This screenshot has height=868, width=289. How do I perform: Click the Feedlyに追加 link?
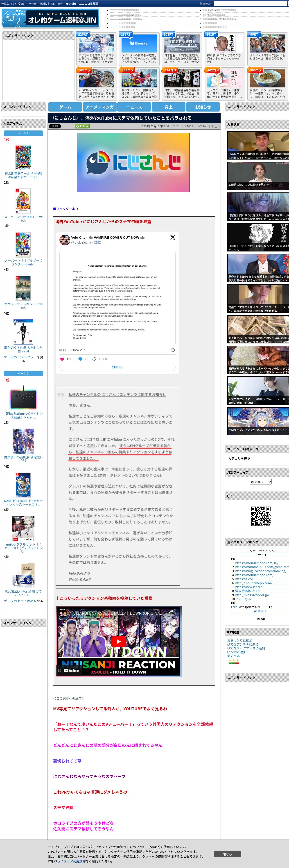pyautogui.click(x=237, y=652)
